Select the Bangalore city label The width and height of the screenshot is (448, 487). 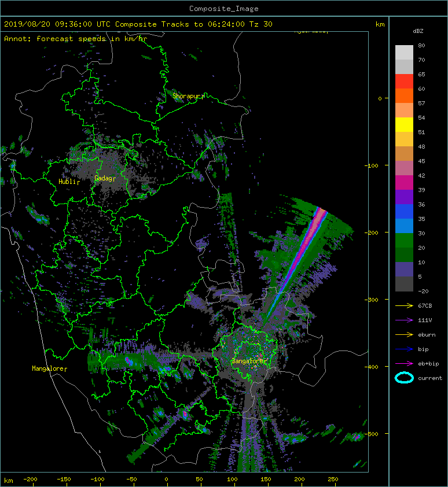tap(249, 361)
